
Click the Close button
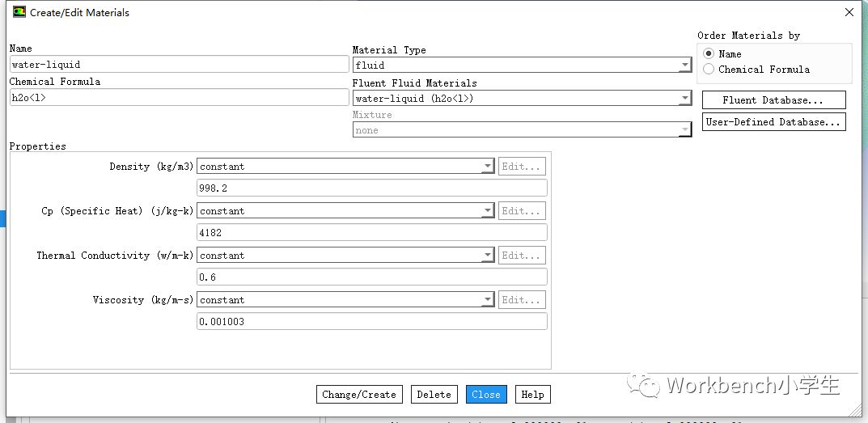[486, 395]
